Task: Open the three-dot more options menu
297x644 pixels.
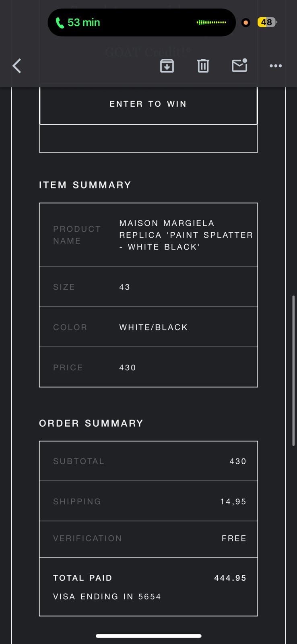Action: click(x=276, y=66)
